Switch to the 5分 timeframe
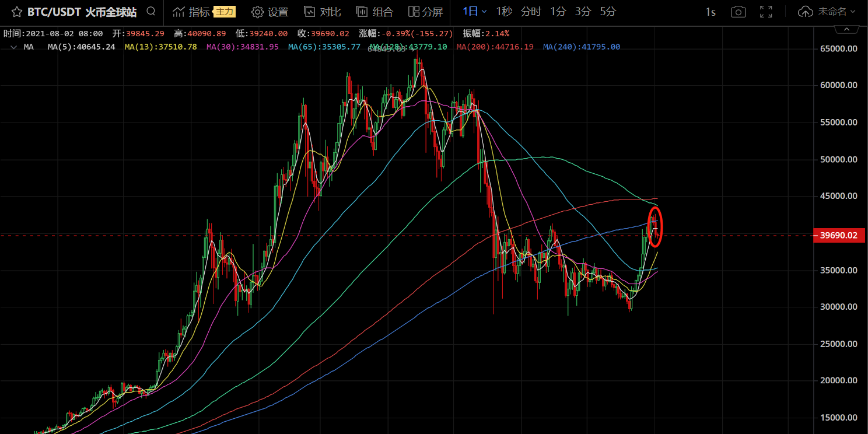Image resolution: width=868 pixels, height=434 pixels. [x=608, y=11]
